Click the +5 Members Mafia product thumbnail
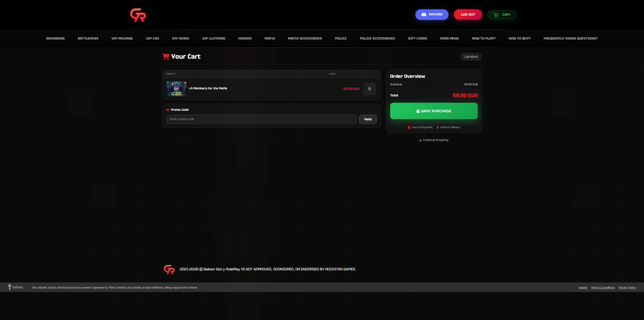The height and width of the screenshot is (320, 644). tap(176, 89)
